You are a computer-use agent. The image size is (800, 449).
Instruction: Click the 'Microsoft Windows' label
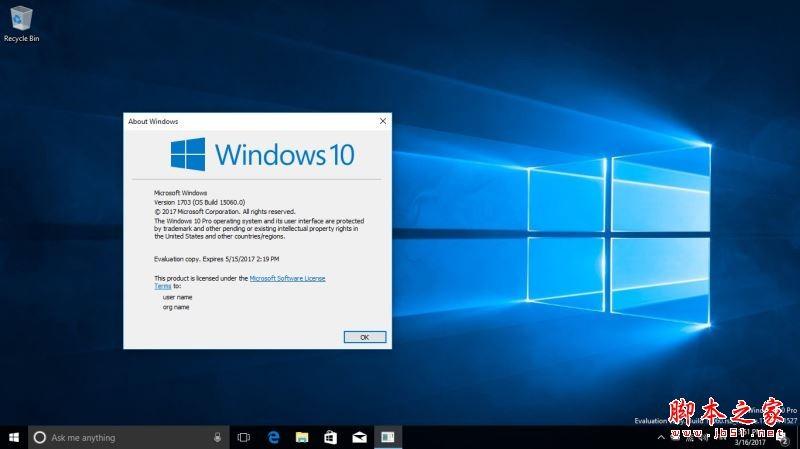[x=181, y=193]
